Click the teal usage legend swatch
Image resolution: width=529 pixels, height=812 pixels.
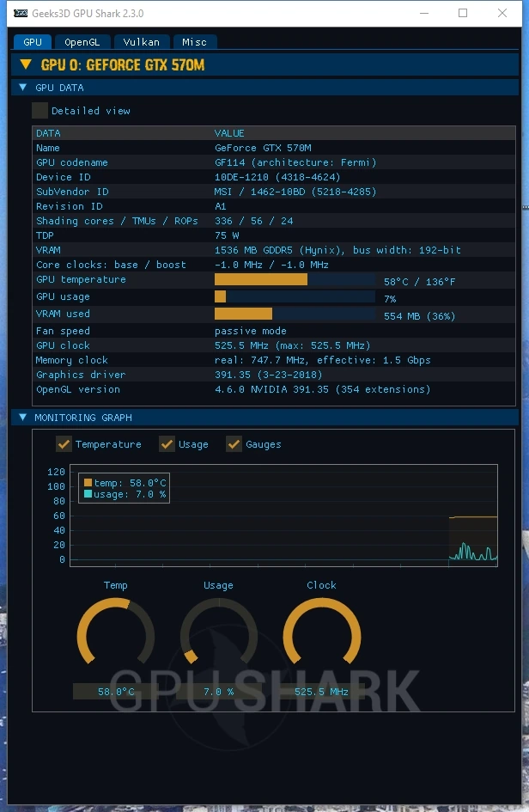click(88, 494)
